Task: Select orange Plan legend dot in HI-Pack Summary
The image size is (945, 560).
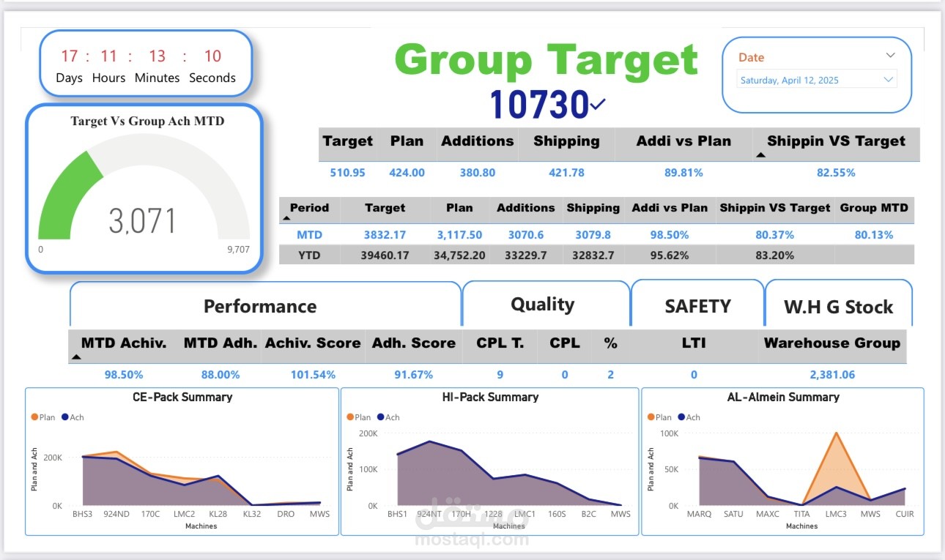Action: 350,417
